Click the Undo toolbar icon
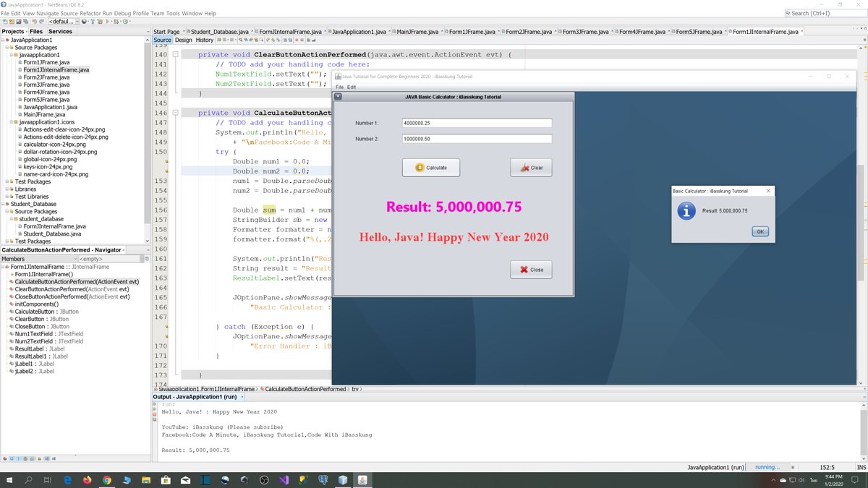The width and height of the screenshot is (868, 488). (35, 21)
